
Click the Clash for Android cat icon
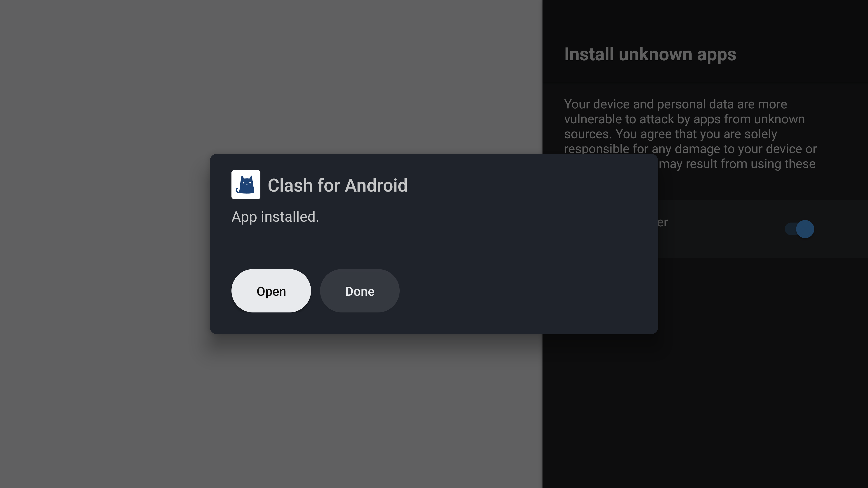click(x=246, y=185)
